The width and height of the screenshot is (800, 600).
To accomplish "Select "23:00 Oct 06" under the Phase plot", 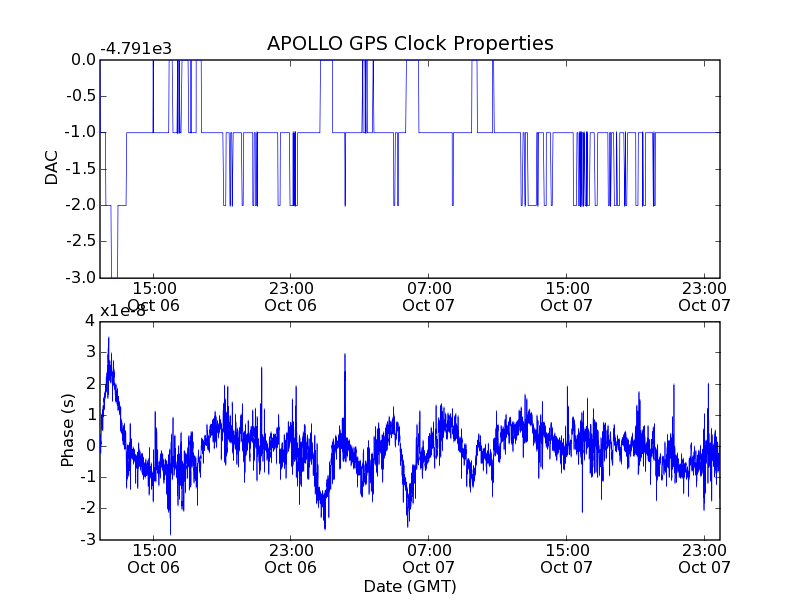I will 291,559.
